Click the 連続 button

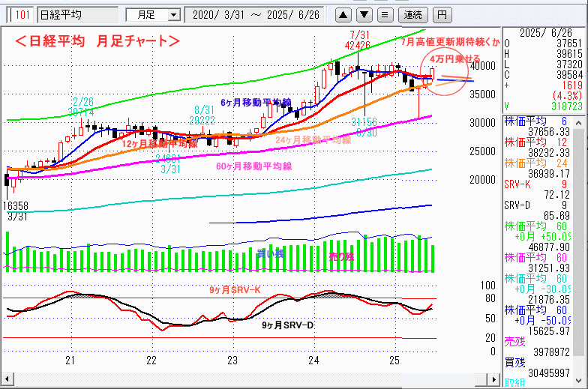(x=412, y=15)
